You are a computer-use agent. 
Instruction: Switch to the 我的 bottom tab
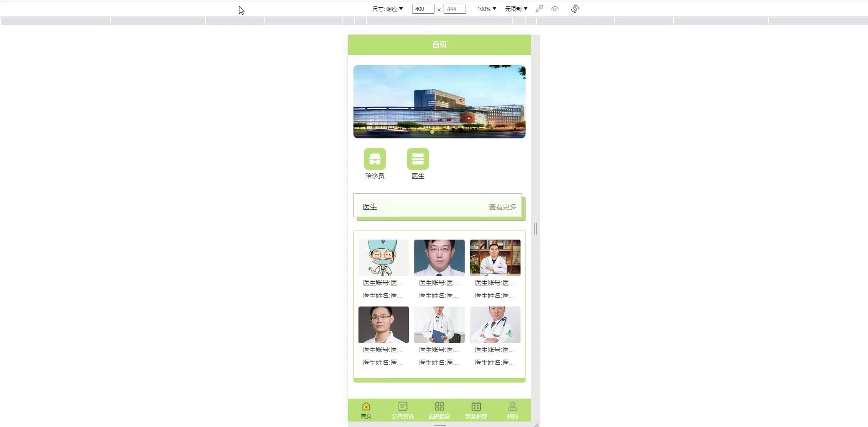click(513, 410)
